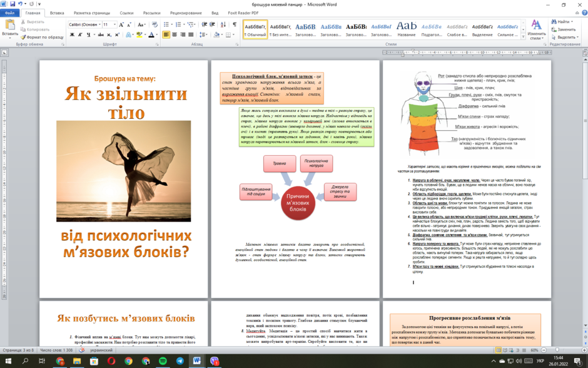Open Spotify from the Windows taskbar
Image resolution: width=588 pixels, height=368 pixels.
pyautogui.click(x=163, y=361)
